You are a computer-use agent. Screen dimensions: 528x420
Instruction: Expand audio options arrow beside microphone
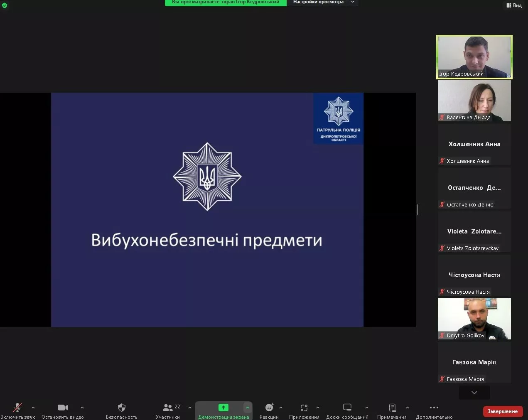coord(33,408)
